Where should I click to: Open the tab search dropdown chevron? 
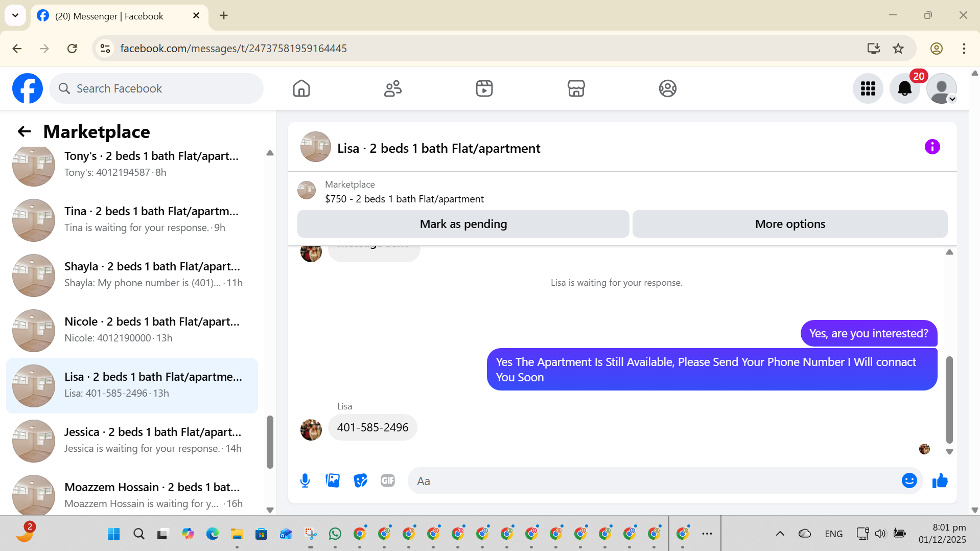point(15,15)
